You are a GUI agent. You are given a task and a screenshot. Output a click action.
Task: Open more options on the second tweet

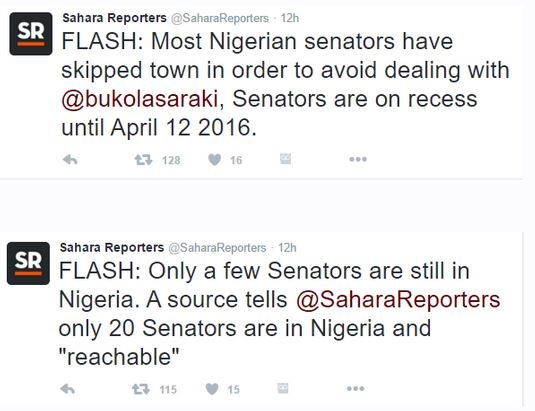click(x=356, y=388)
